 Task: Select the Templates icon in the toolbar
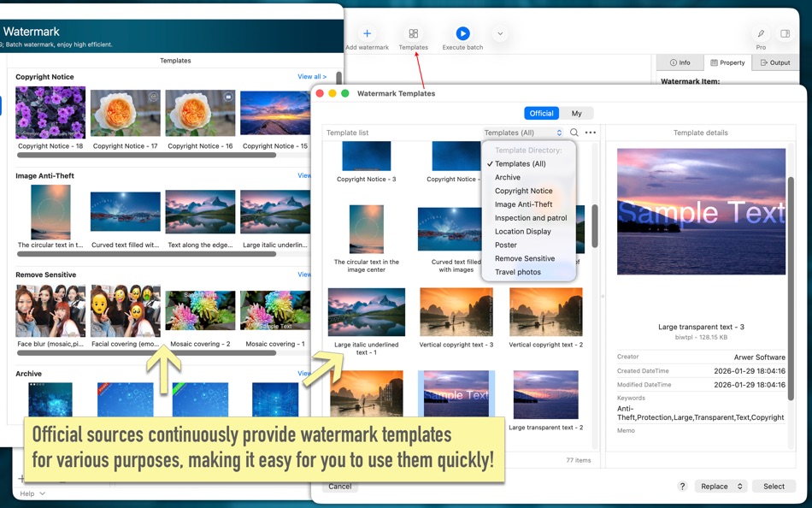(413, 34)
